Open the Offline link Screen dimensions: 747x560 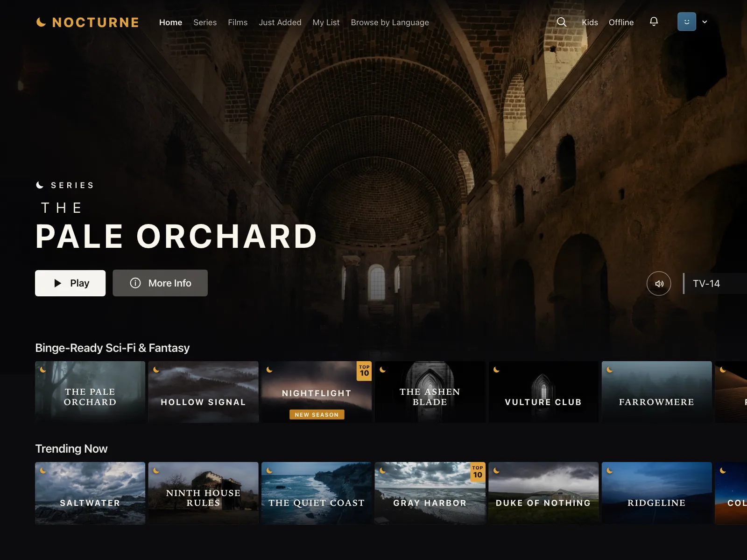coord(621,22)
